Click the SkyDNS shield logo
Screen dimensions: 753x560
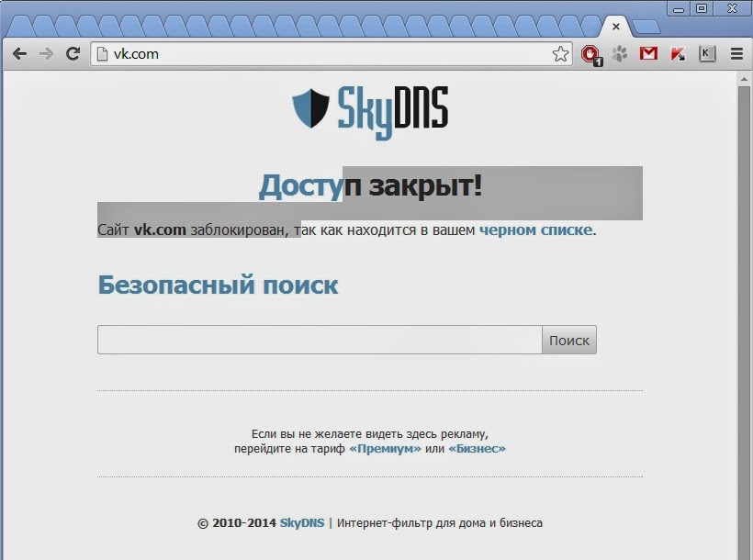tap(310, 108)
